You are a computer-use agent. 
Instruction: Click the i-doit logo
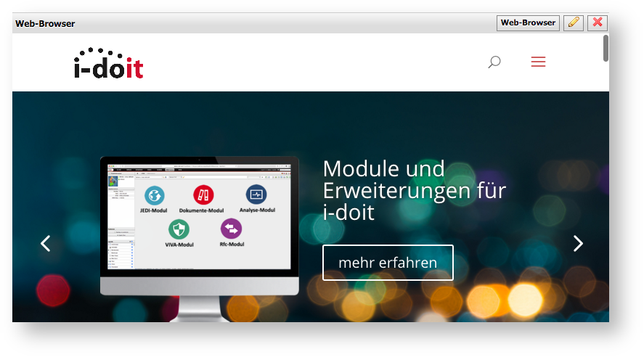(x=108, y=63)
